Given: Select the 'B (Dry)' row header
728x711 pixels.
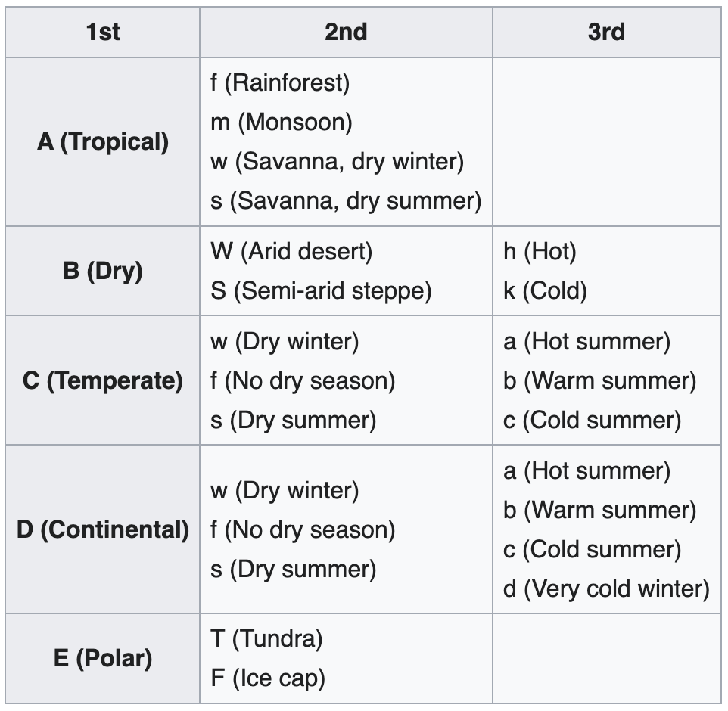Looking at the screenshot, I should click(103, 271).
